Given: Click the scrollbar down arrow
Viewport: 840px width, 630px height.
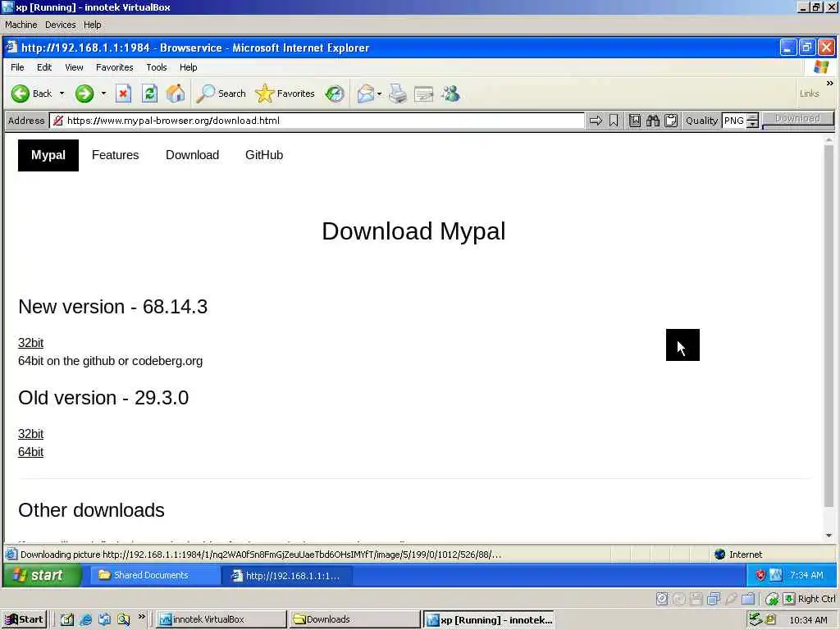Looking at the screenshot, I should coord(829,535).
